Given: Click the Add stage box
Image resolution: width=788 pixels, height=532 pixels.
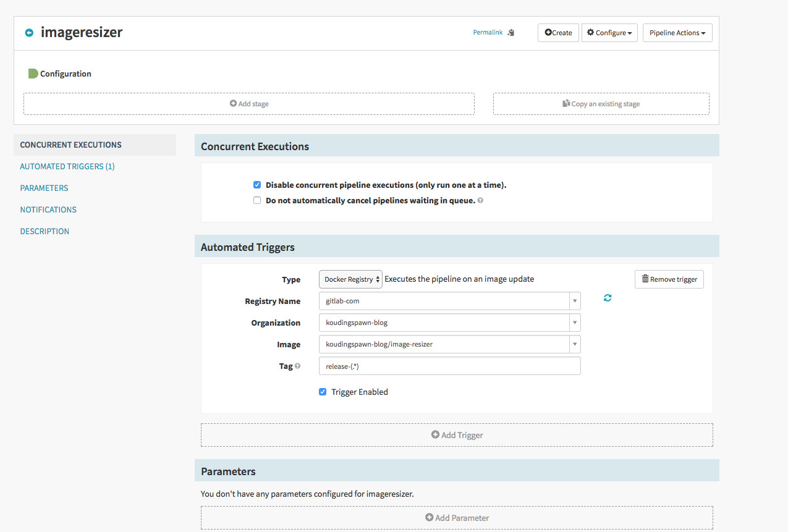Looking at the screenshot, I should (x=249, y=104).
